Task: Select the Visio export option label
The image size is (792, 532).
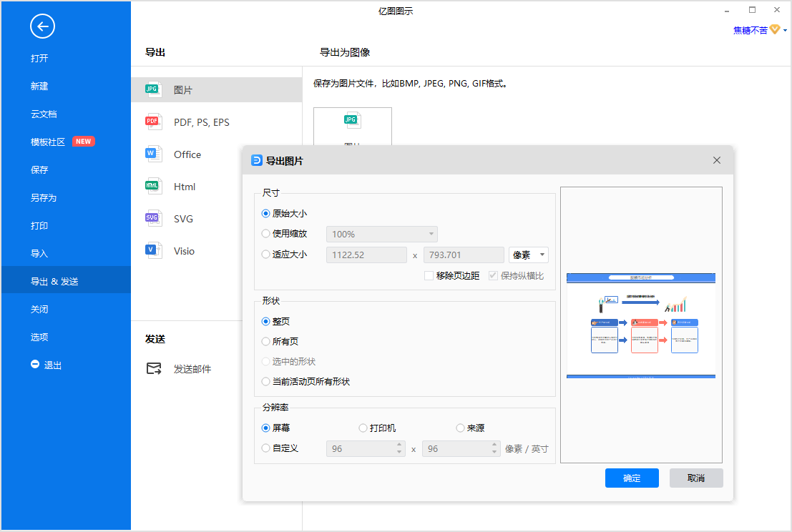Action: coord(184,251)
